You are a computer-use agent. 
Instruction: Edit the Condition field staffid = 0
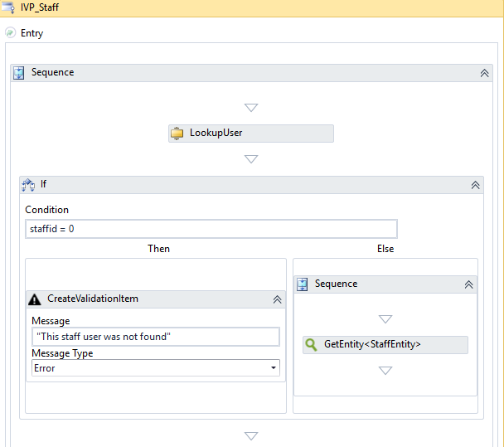[x=211, y=229]
